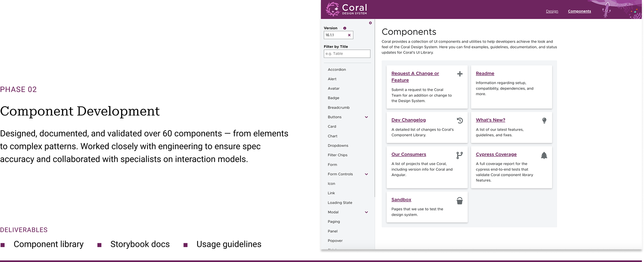Open the Request A Change or Feature link
Screen dimensions: 644x262
point(415,77)
